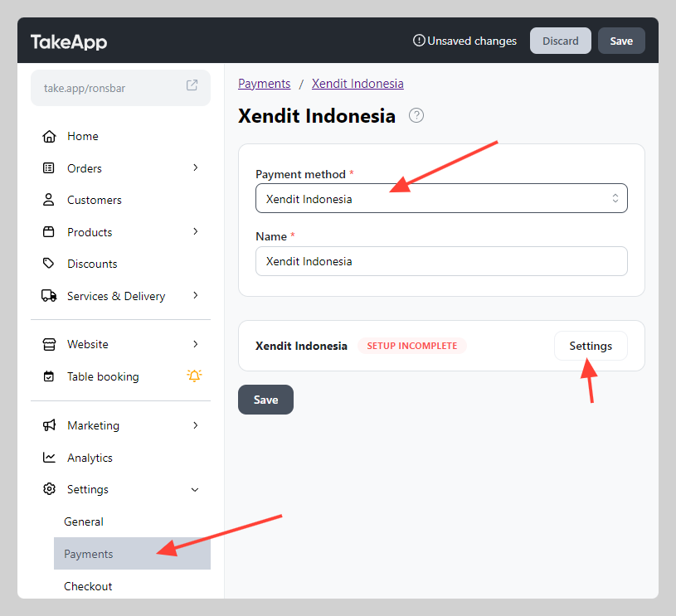
Task: Expand the Products submenu chevron
Action: 196,231
